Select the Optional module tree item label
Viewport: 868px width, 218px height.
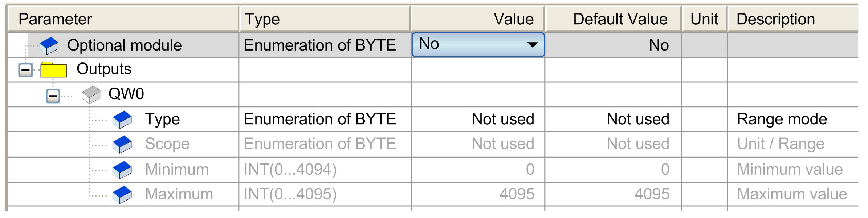(124, 45)
